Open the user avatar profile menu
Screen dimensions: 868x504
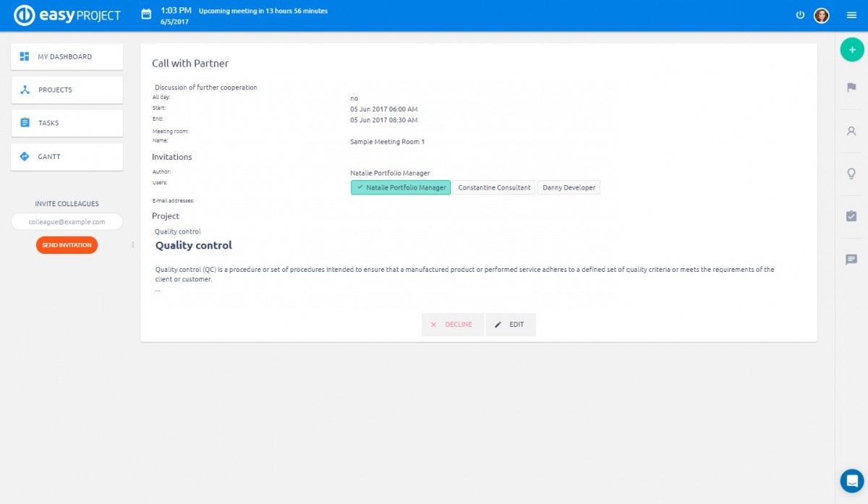click(822, 15)
